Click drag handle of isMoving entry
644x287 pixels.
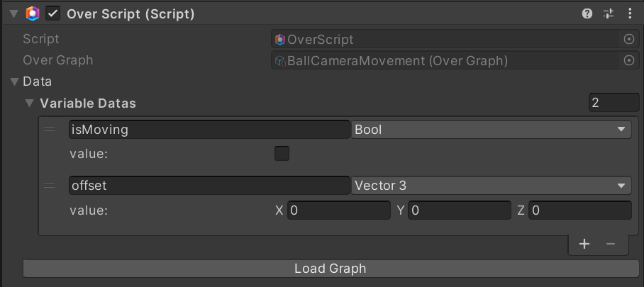click(x=50, y=130)
